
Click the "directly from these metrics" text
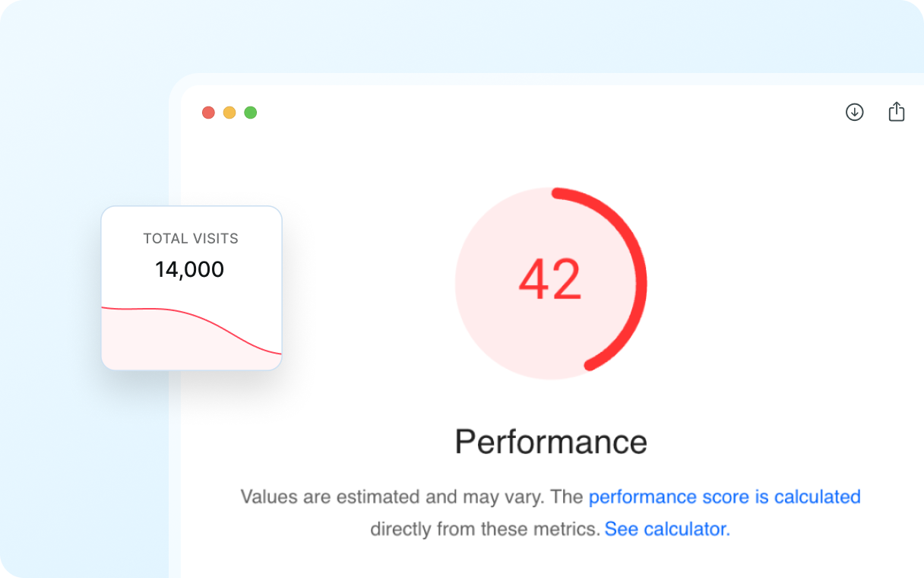[485, 529]
